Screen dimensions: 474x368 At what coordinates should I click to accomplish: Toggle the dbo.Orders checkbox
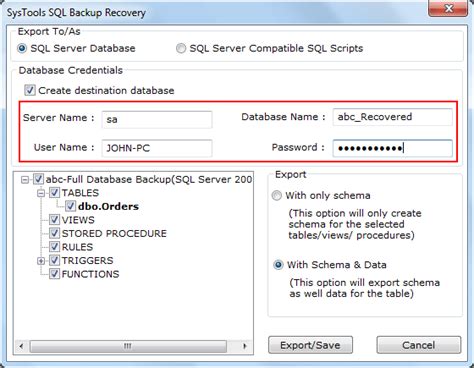point(70,206)
